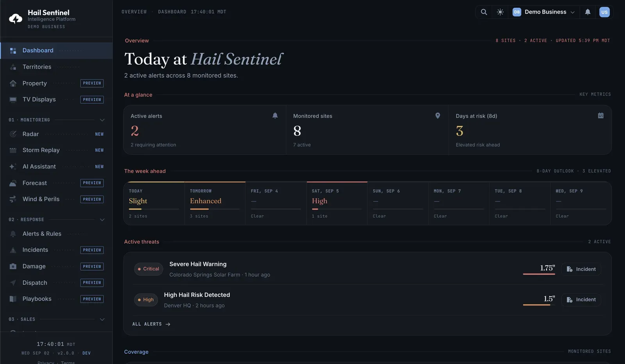Click the Forecast cloud icon
The image size is (625, 364).
pyautogui.click(x=13, y=183)
